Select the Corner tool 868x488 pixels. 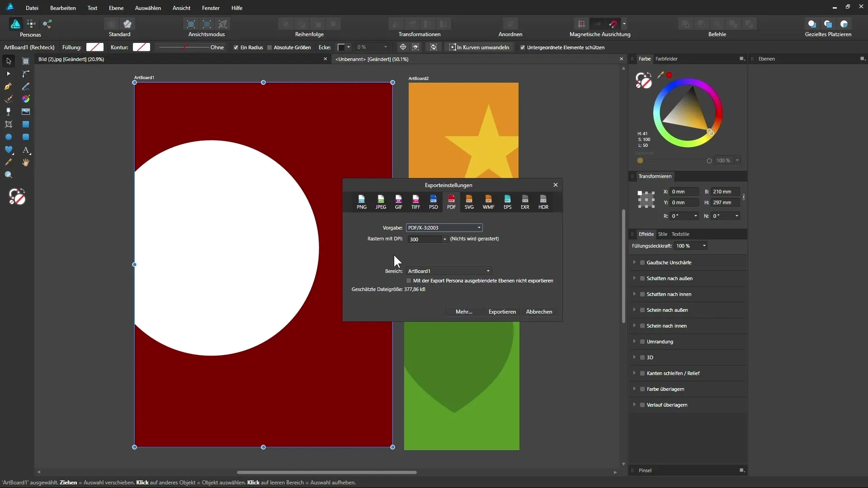point(26,74)
